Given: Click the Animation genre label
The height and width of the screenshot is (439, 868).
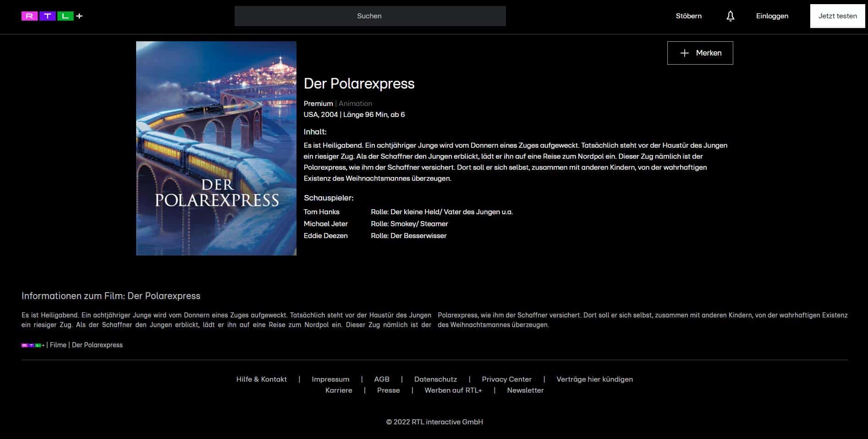Looking at the screenshot, I should coord(355,104).
